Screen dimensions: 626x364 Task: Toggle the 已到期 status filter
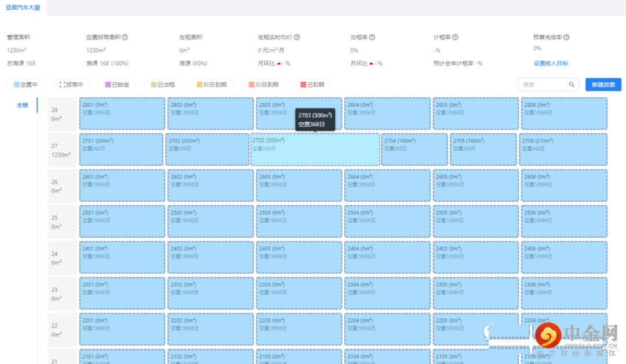[312, 85]
